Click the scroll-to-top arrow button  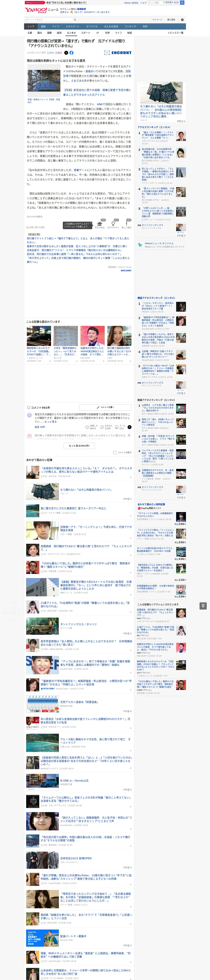pyautogui.click(x=203, y=606)
